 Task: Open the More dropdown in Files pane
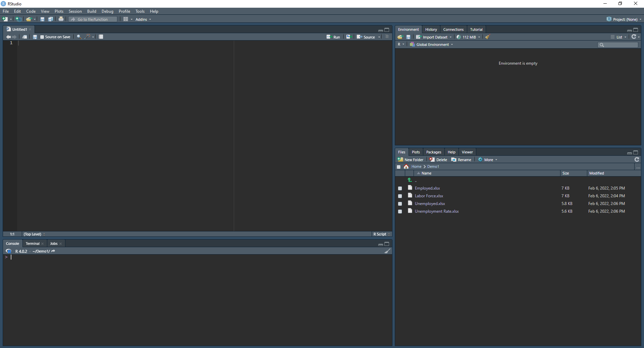(x=488, y=160)
